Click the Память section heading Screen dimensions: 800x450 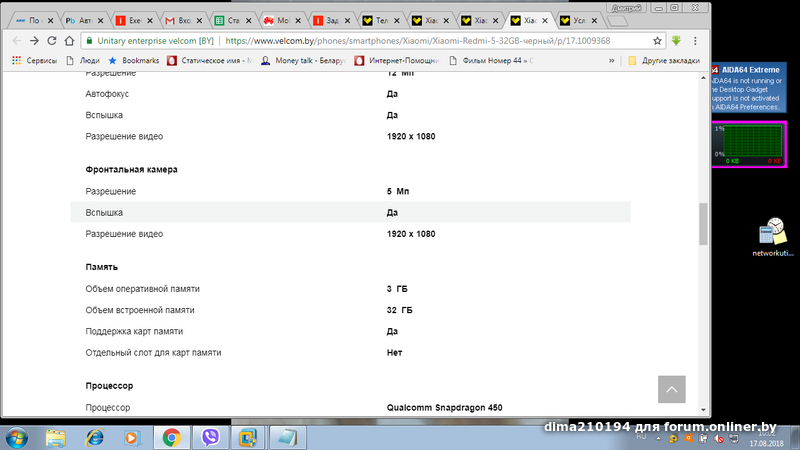point(102,267)
